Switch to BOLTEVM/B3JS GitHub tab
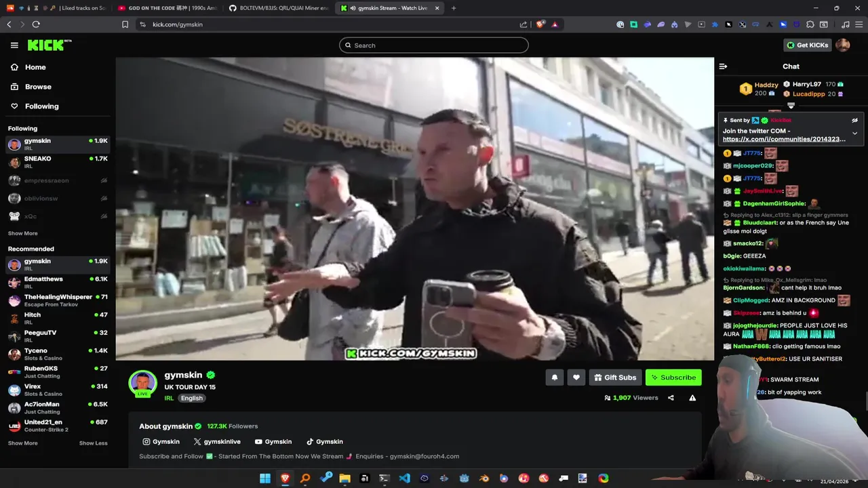 click(x=278, y=8)
